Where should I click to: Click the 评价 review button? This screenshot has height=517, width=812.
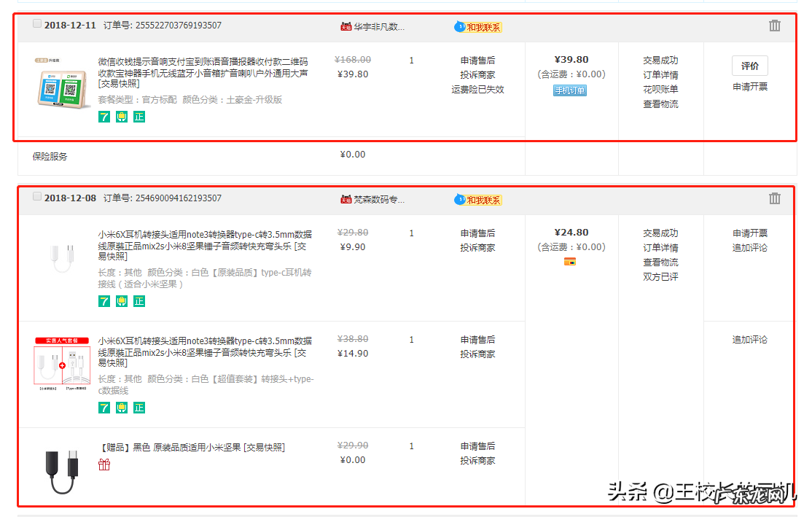pyautogui.click(x=749, y=66)
